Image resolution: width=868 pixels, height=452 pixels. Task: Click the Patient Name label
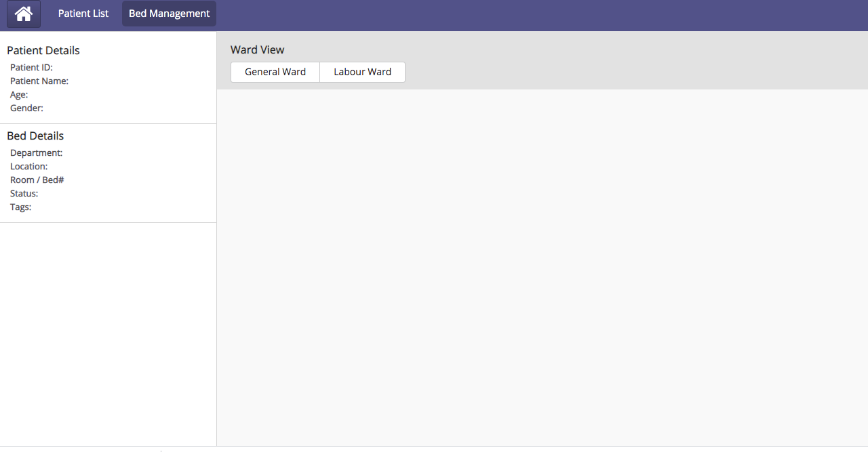point(39,81)
